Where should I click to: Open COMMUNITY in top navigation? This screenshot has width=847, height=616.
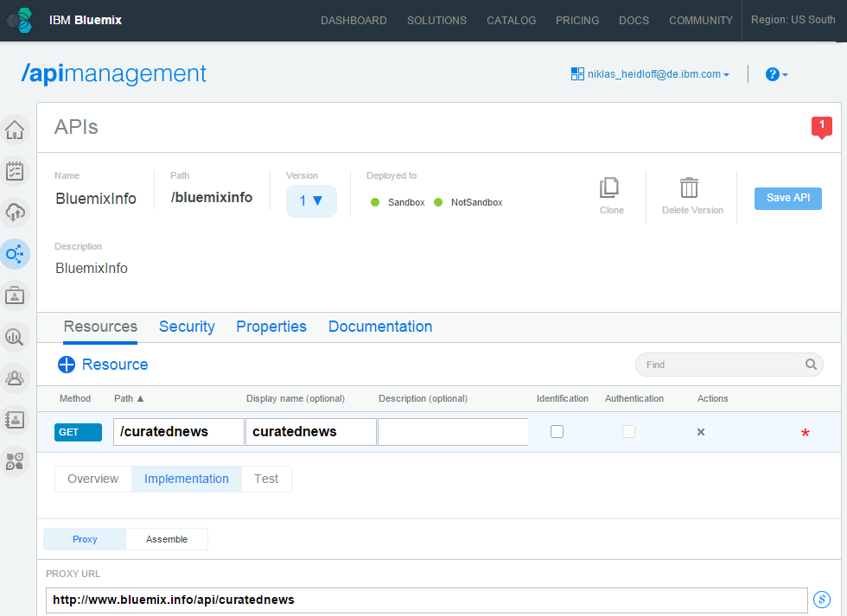(x=701, y=21)
